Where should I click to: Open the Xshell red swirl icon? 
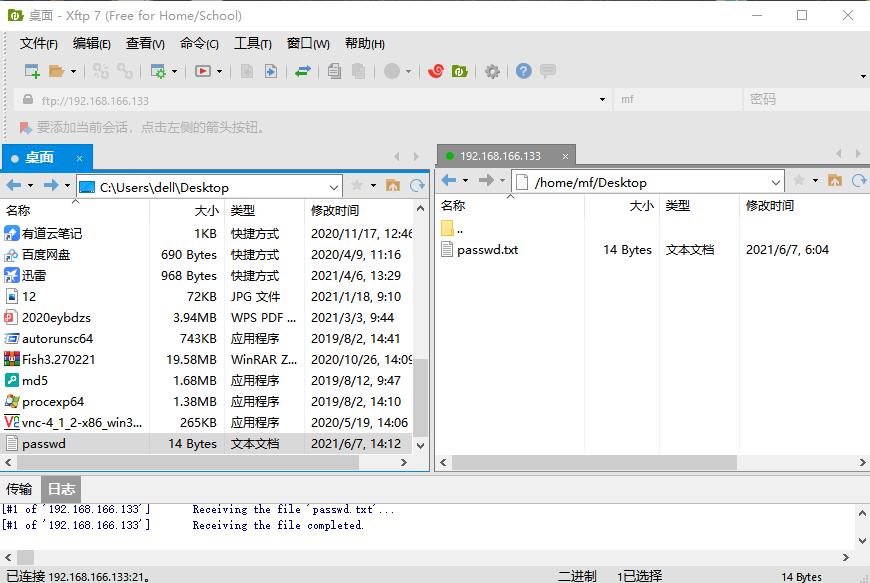(436, 71)
